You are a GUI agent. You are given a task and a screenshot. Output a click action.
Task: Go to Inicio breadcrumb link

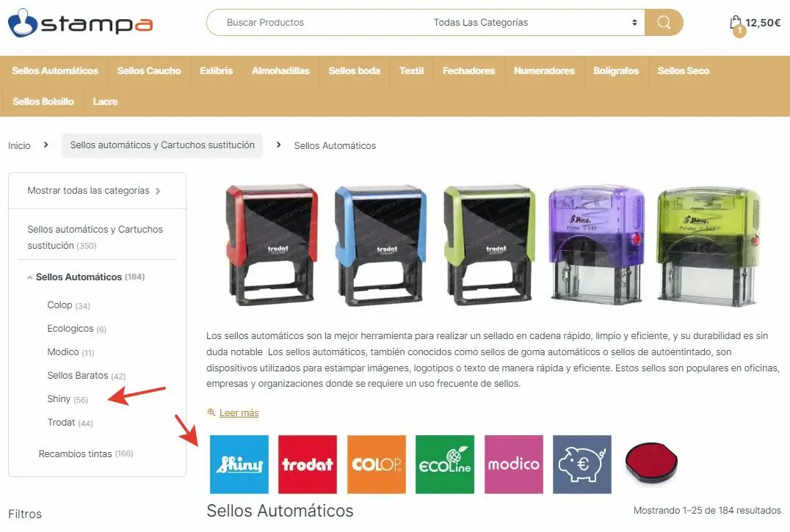pyautogui.click(x=19, y=145)
